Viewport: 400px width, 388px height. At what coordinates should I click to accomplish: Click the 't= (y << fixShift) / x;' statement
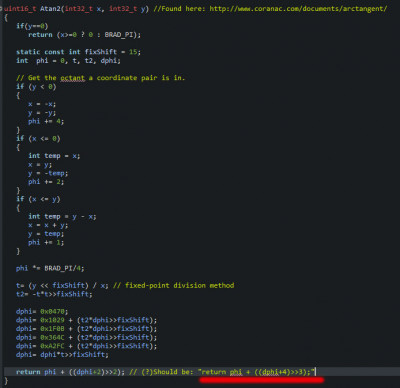pyautogui.click(x=62, y=286)
